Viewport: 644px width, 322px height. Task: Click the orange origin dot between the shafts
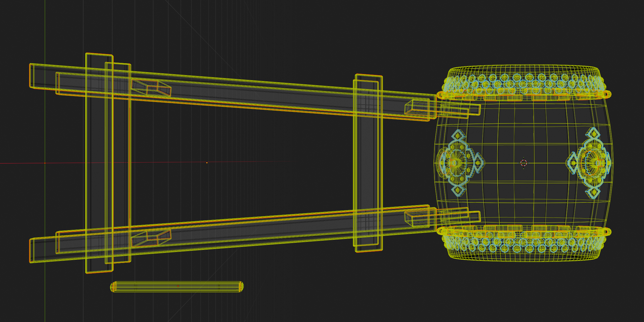point(207,163)
